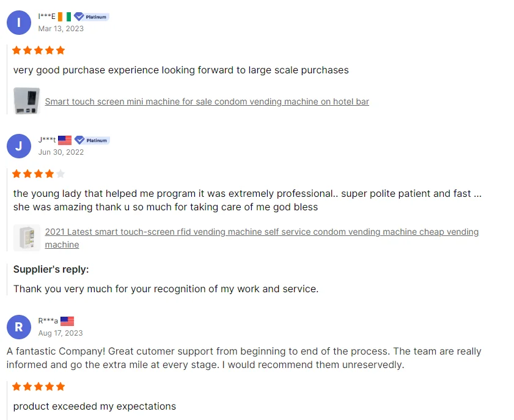Click the username R***a
514x420 pixels.
pos(48,321)
